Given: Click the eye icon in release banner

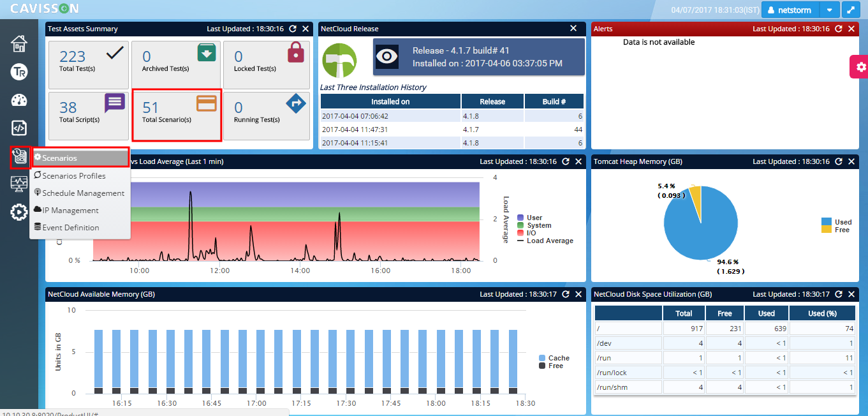Looking at the screenshot, I should click(387, 57).
